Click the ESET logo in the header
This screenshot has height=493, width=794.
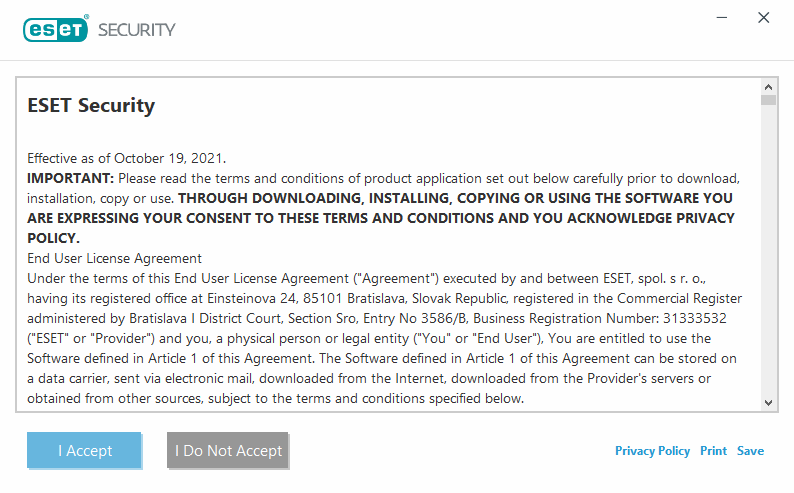56,29
